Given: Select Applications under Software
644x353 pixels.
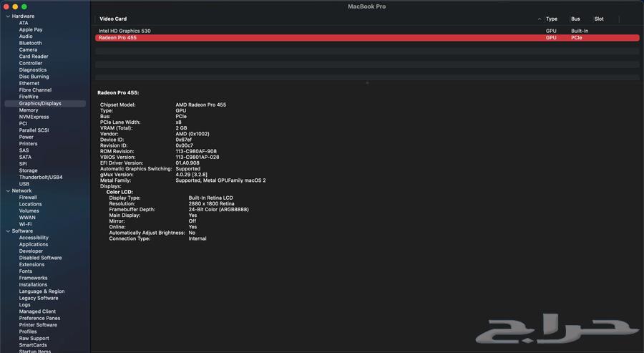Looking at the screenshot, I should (34, 244).
